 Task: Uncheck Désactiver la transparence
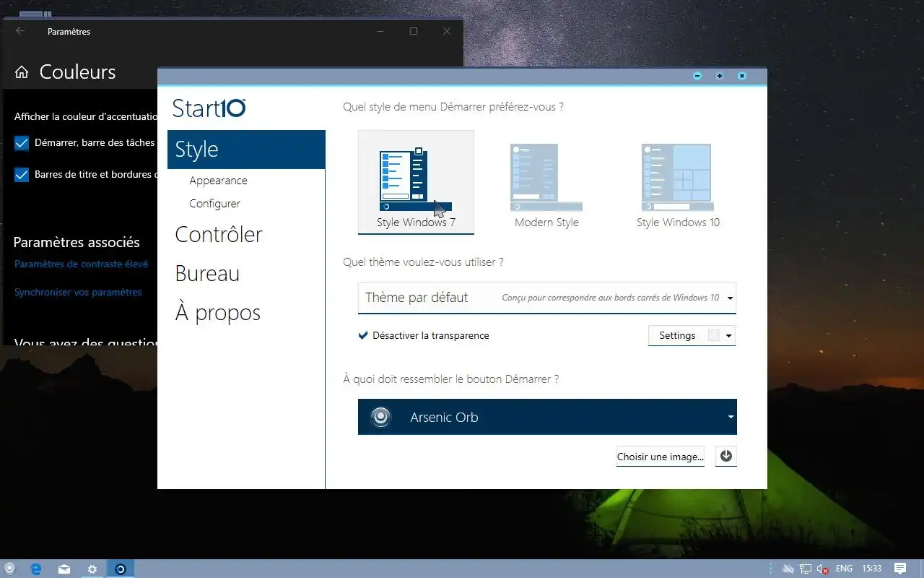point(363,335)
